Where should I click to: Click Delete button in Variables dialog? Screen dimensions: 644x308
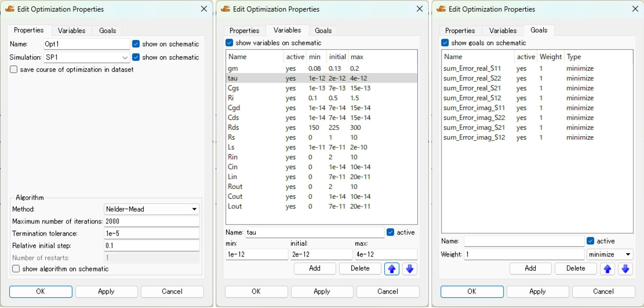[x=360, y=268]
